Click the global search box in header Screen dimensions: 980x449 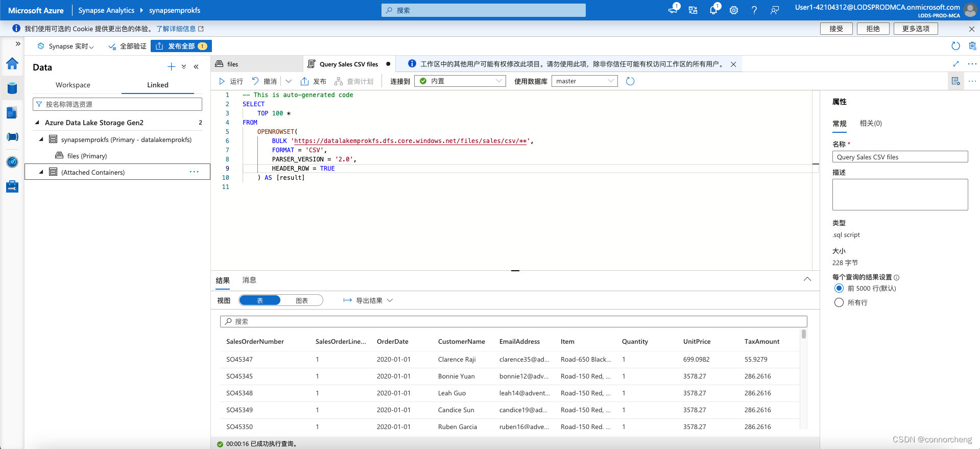(484, 10)
